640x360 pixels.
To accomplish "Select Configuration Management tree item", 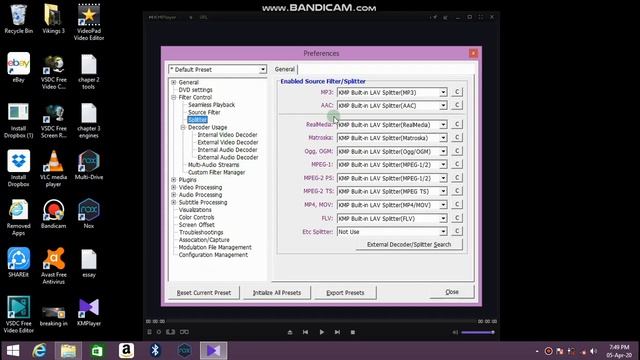I will [x=213, y=255].
